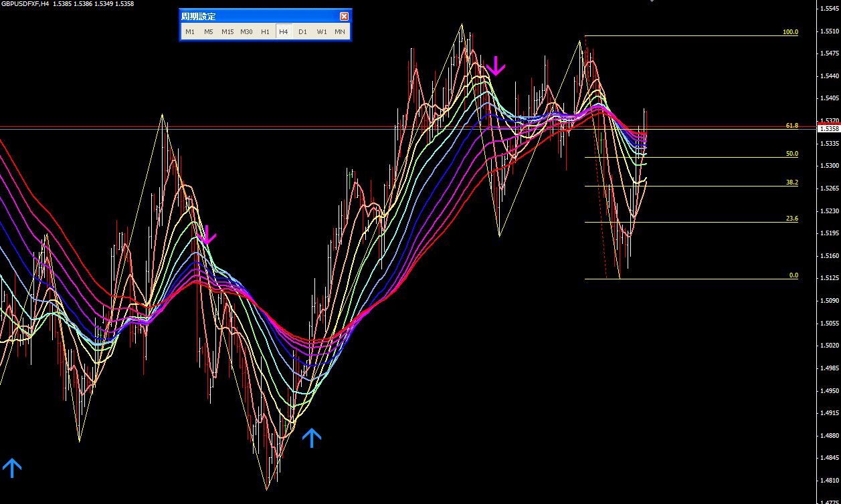This screenshot has width=841, height=504.
Task: Click the 1.5125 price scale label
Action: tap(830, 278)
